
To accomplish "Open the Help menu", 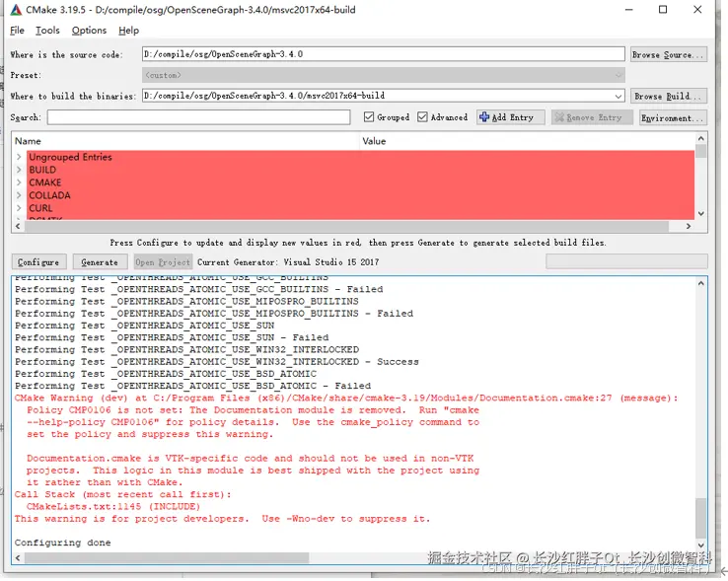I will coord(128,31).
